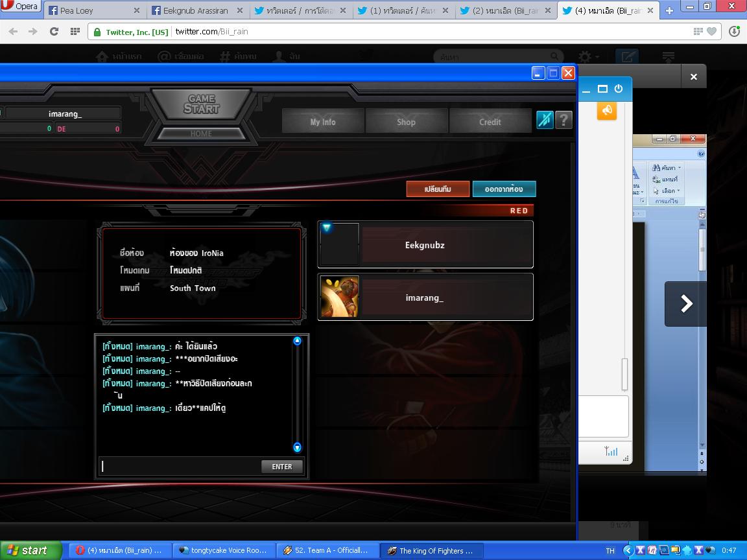747x560 pixels.
Task: Click the room name text "ห้องของ IroNia"
Action: pyautogui.click(x=196, y=253)
